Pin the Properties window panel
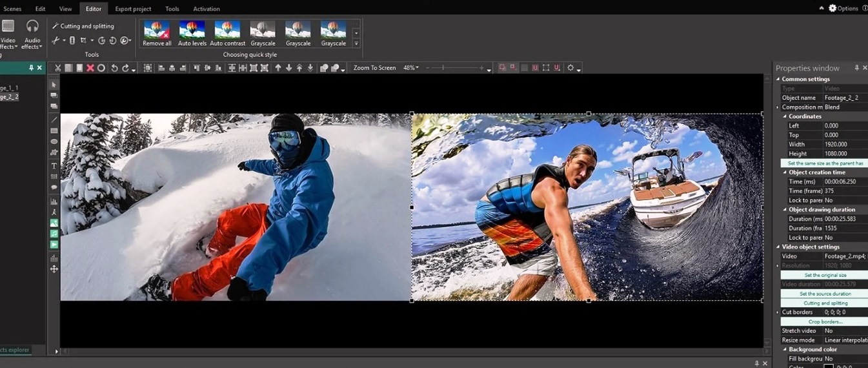This screenshot has width=868, height=368. [857, 68]
